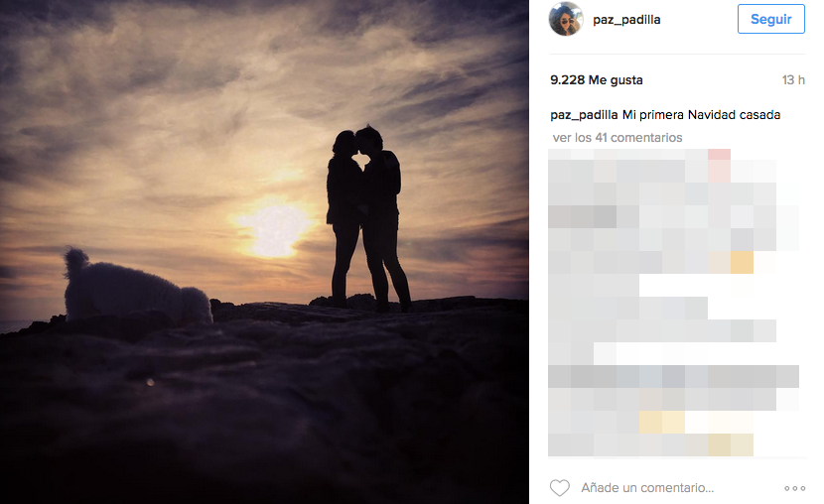Click the pale yellow pixelated blocks near bottom
Viewport: 824px width, 504px height.
[x=662, y=422]
